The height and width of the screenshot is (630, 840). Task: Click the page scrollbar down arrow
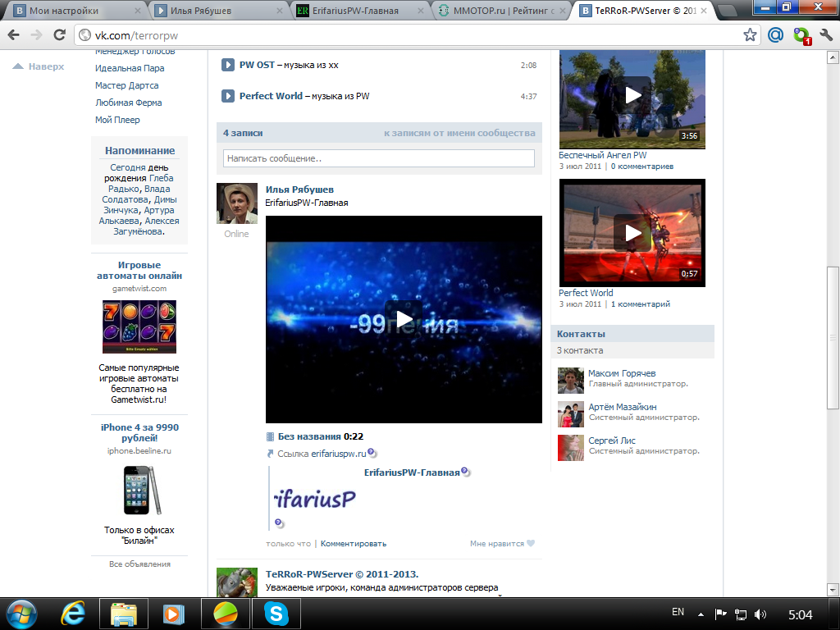(833, 590)
